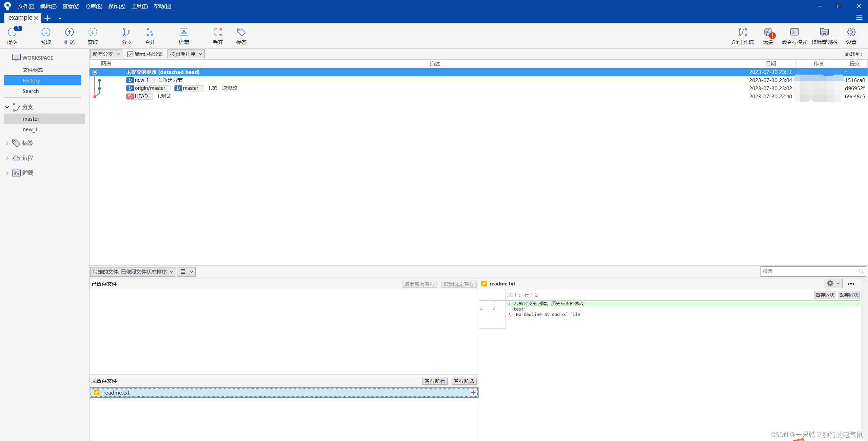The width and height of the screenshot is (868, 441).
Task: Open the 所有分支 dropdown
Action: pos(106,54)
